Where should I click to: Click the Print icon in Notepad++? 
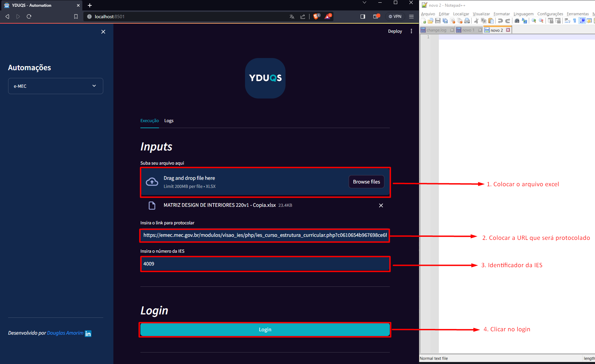pos(467,21)
